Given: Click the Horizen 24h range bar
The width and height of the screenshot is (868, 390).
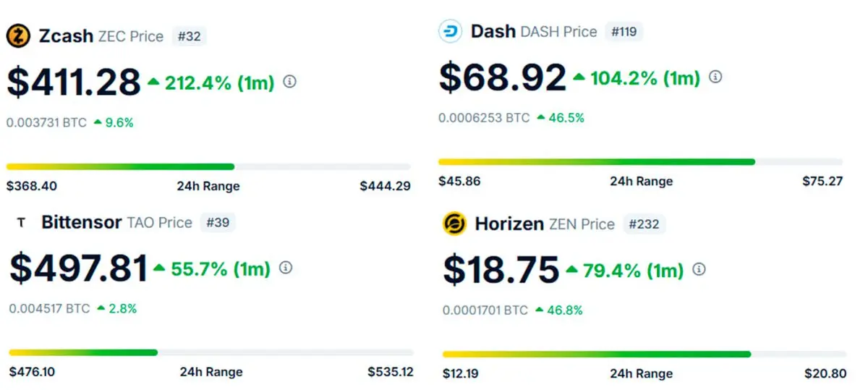Looking at the screenshot, I should (x=644, y=355).
